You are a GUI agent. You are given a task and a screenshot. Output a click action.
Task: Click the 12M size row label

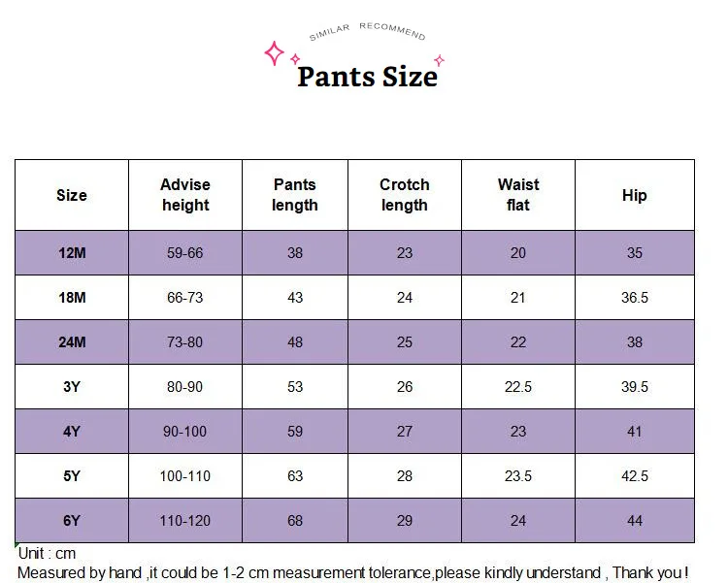click(72, 253)
